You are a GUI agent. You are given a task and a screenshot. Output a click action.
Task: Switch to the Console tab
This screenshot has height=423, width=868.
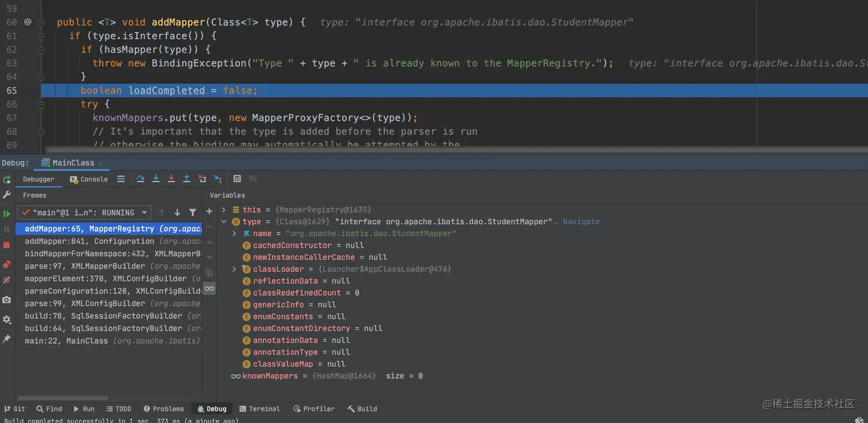89,179
